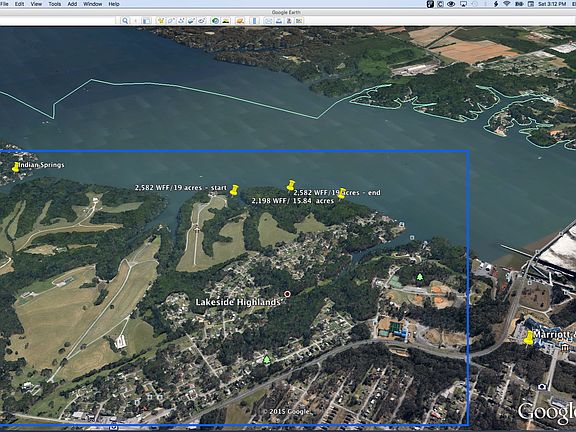
Task: Click the Add Image Overlay icon
Action: (x=191, y=21)
